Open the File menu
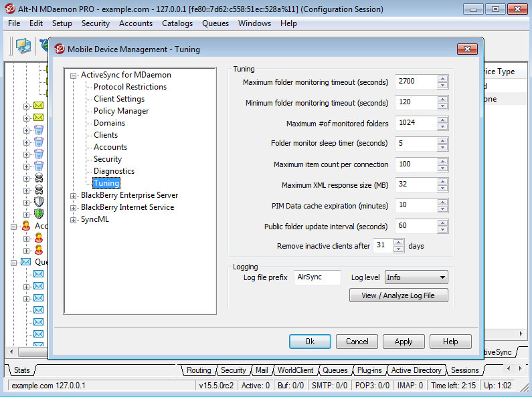The height and width of the screenshot is (397, 532). 14,23
